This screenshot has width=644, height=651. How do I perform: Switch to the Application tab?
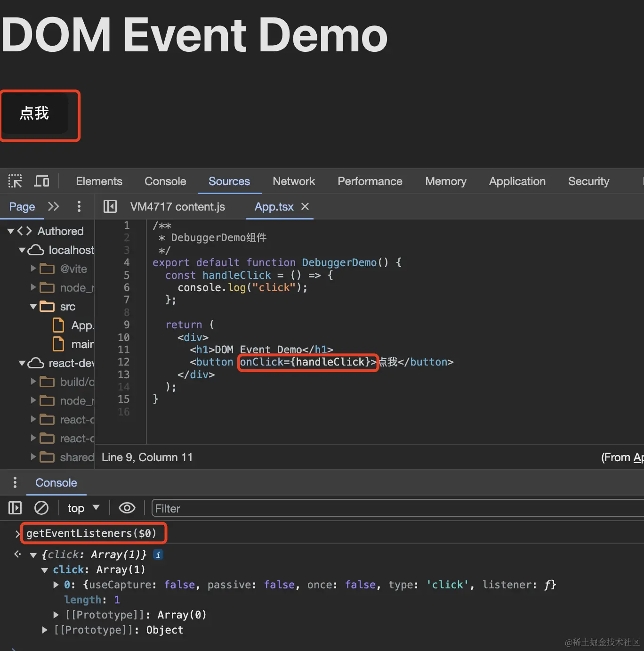(x=517, y=181)
